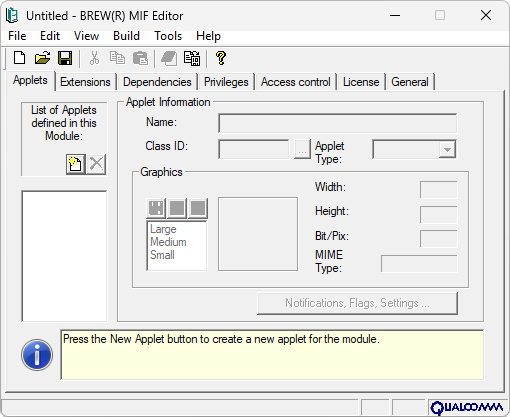Click the yellow hint message box
510x417 pixels.
(272, 355)
